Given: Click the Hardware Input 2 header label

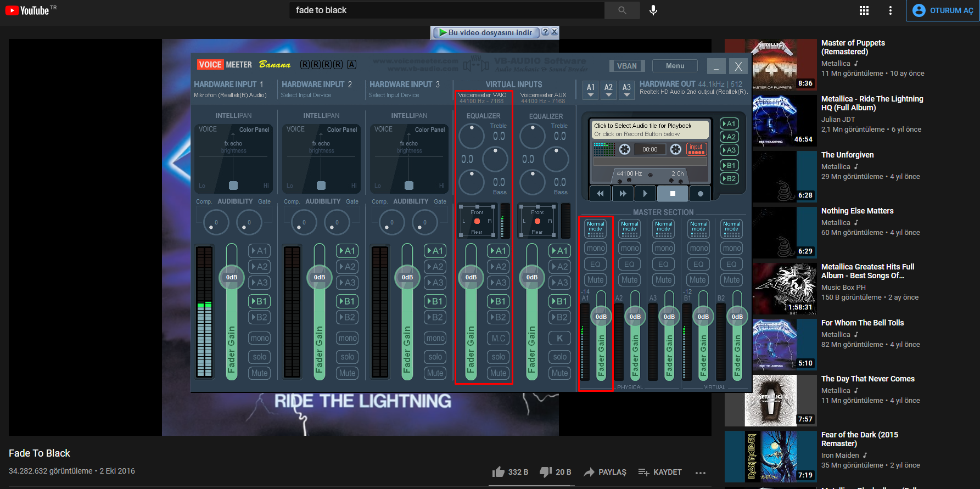Looking at the screenshot, I should 317,85.
